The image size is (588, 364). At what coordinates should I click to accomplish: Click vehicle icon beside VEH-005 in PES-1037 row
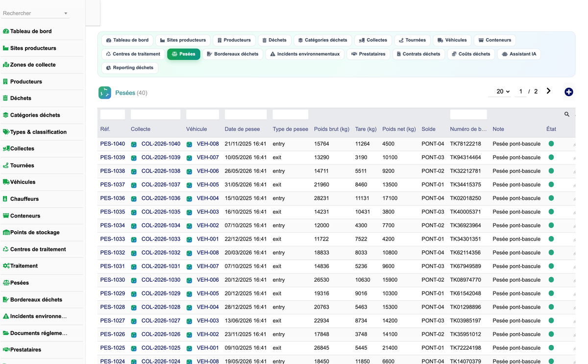[189, 185]
